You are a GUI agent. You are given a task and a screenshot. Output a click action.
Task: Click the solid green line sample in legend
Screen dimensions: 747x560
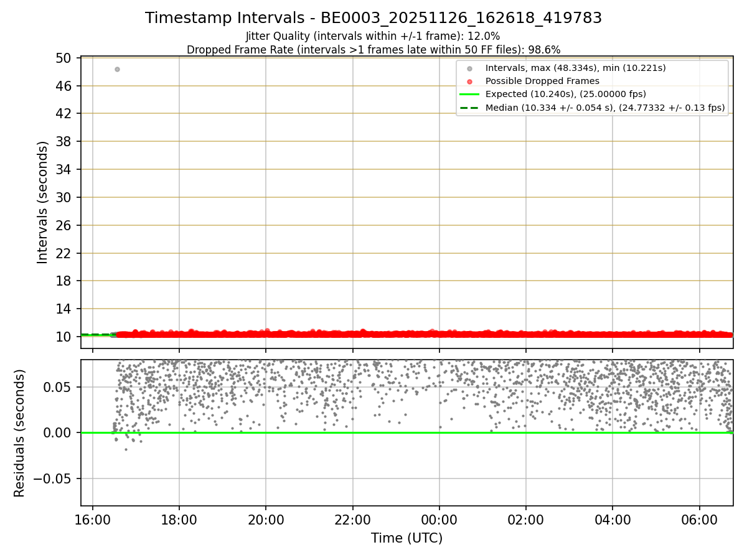point(469,95)
